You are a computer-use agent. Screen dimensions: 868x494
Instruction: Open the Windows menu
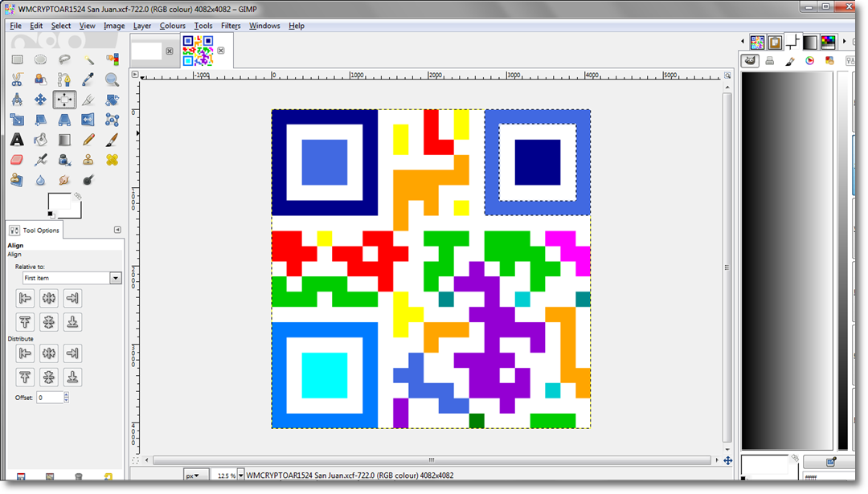click(x=264, y=26)
